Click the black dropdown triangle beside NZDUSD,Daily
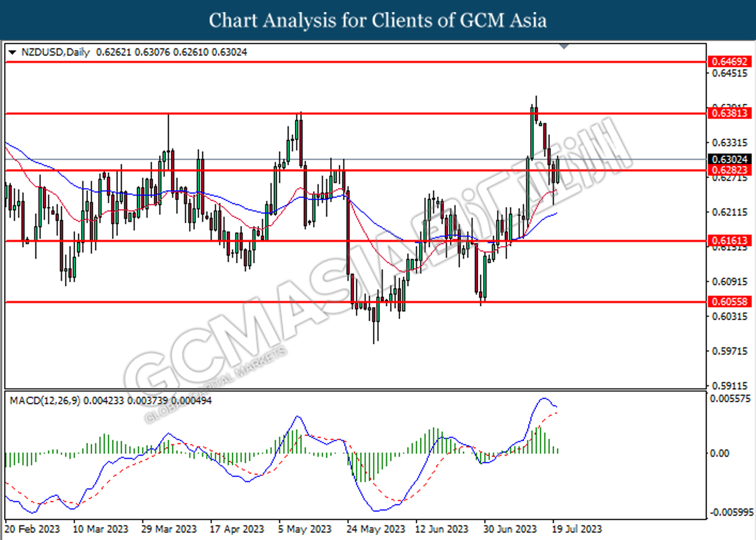The height and width of the screenshot is (540, 756). (13, 52)
